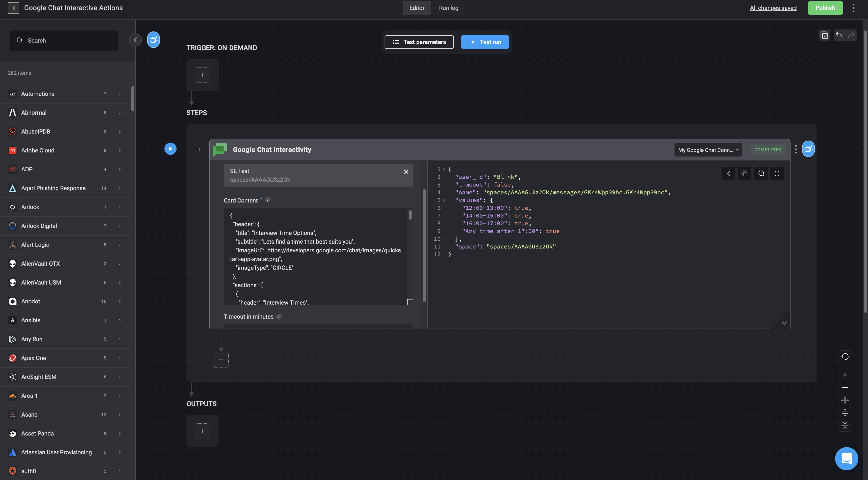Click the Google Chat app icon
The width and height of the screenshot is (868, 480).
click(x=220, y=150)
